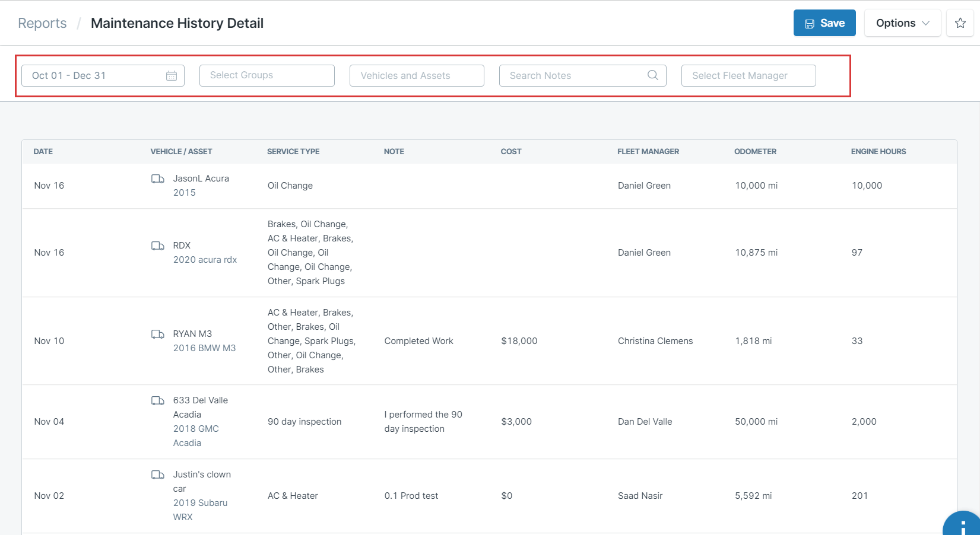Screen dimensions: 980x535
Task: Click the Search Notes input field
Action: point(582,75)
